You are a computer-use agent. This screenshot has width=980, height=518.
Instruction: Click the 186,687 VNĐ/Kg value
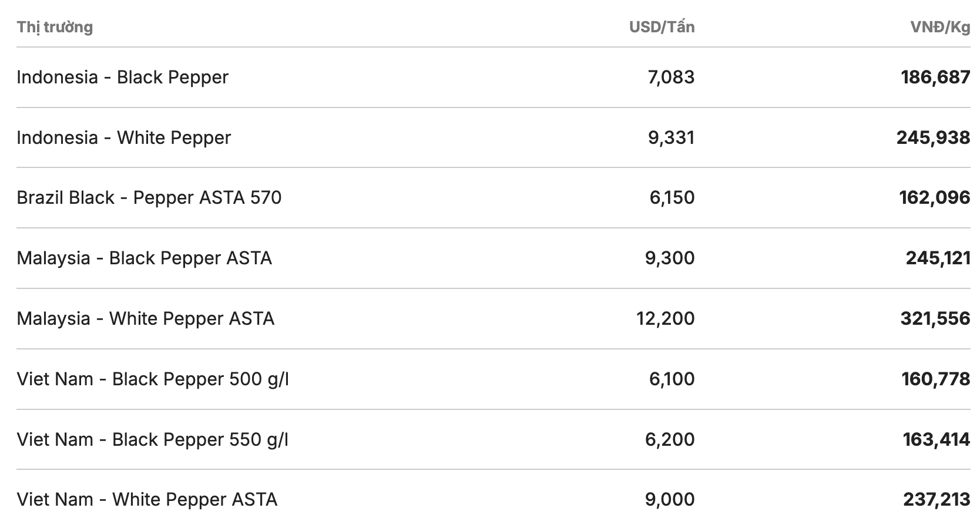pos(935,77)
